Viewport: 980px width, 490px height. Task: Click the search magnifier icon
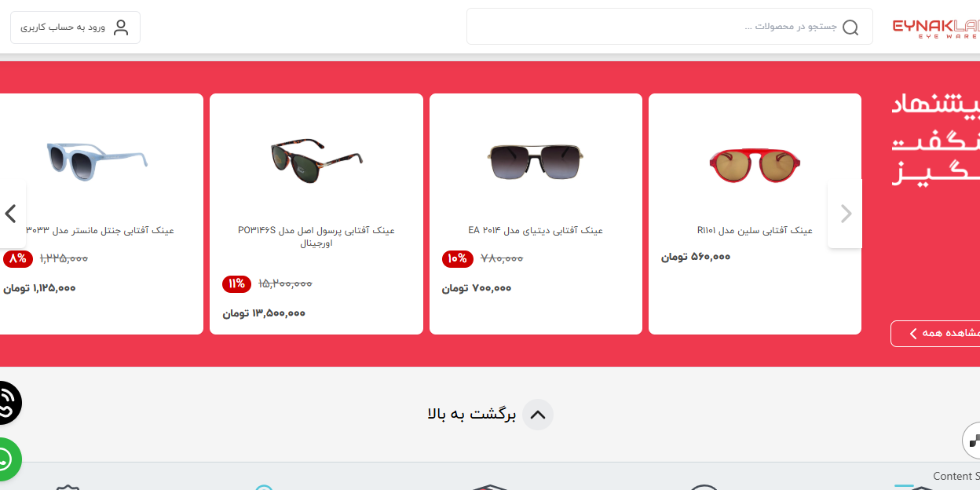(x=850, y=27)
